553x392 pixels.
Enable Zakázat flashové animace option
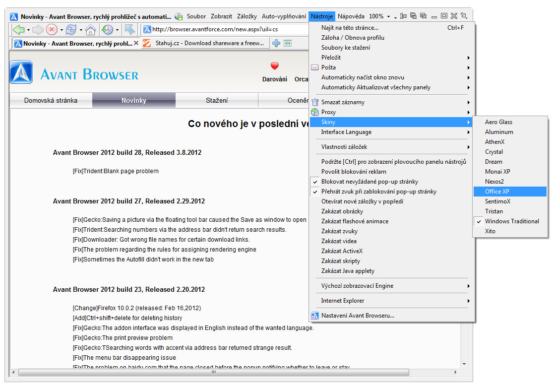tap(392, 221)
